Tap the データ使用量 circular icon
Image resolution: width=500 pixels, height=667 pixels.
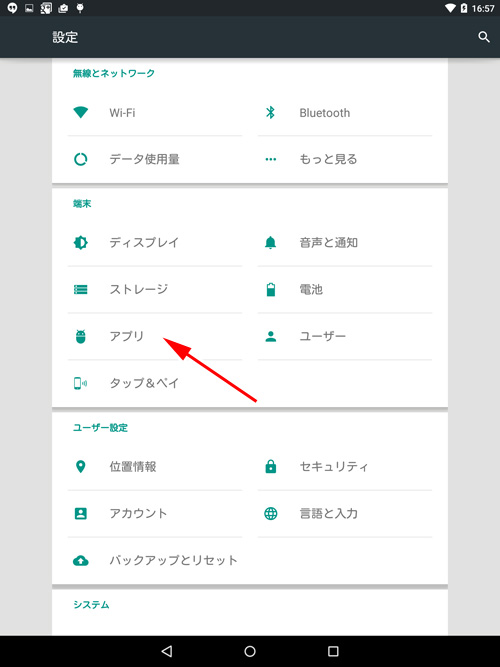click(x=80, y=160)
